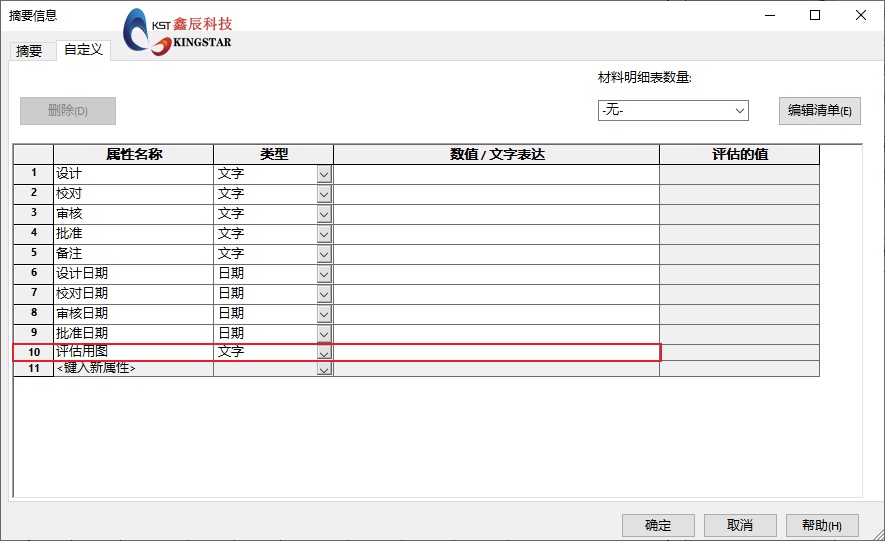This screenshot has width=885, height=541.
Task: Click the 数值 / 文字表达 column header
Action: (496, 154)
